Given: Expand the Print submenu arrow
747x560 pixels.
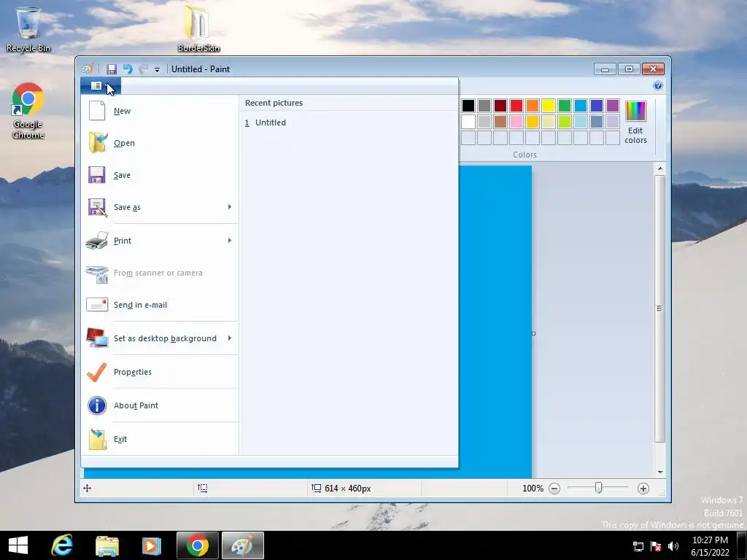Looking at the screenshot, I should (x=230, y=240).
